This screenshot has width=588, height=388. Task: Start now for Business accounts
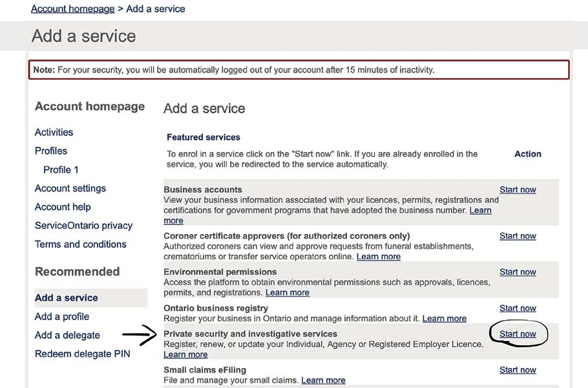pos(518,189)
